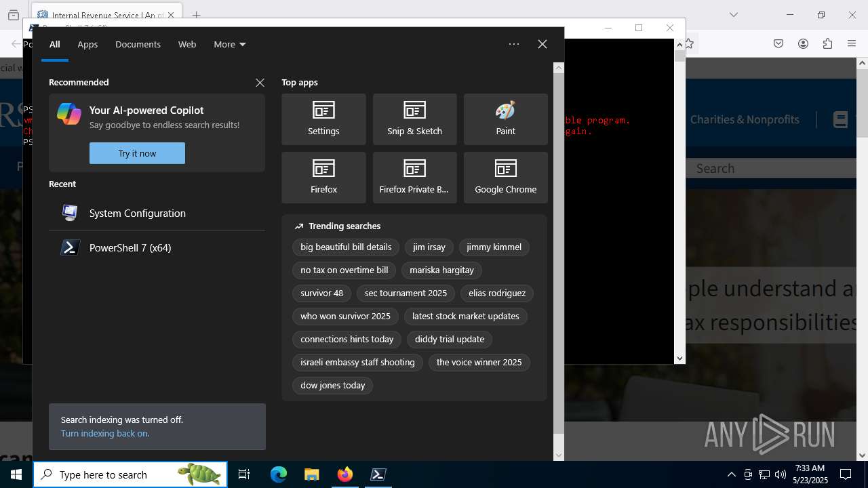Select the Web search tab
This screenshot has height=488, width=868.
coord(187,44)
